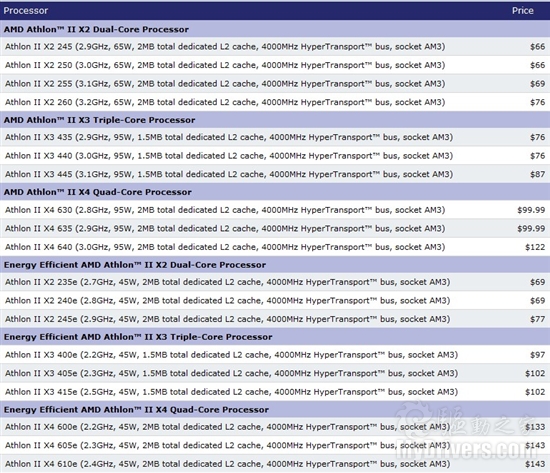The width and height of the screenshot is (550, 473).
Task: Select the Athlon II X3 415e row
Action: (x=275, y=392)
